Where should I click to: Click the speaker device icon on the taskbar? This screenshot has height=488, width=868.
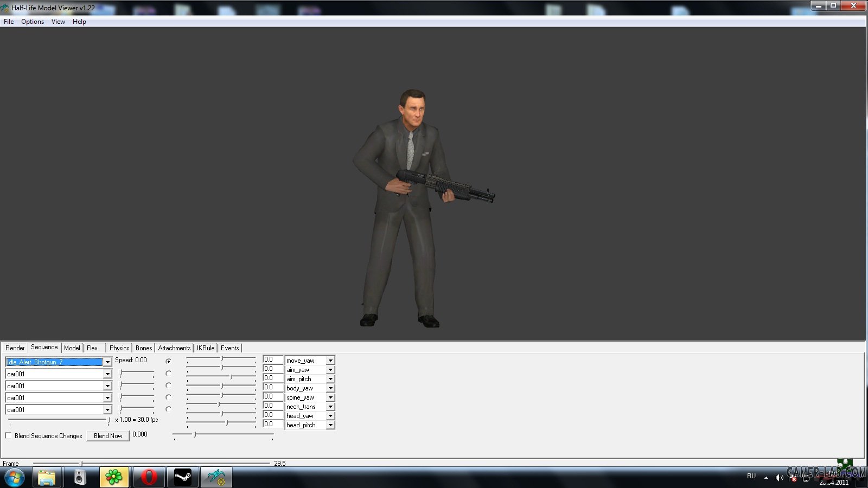coord(80,478)
